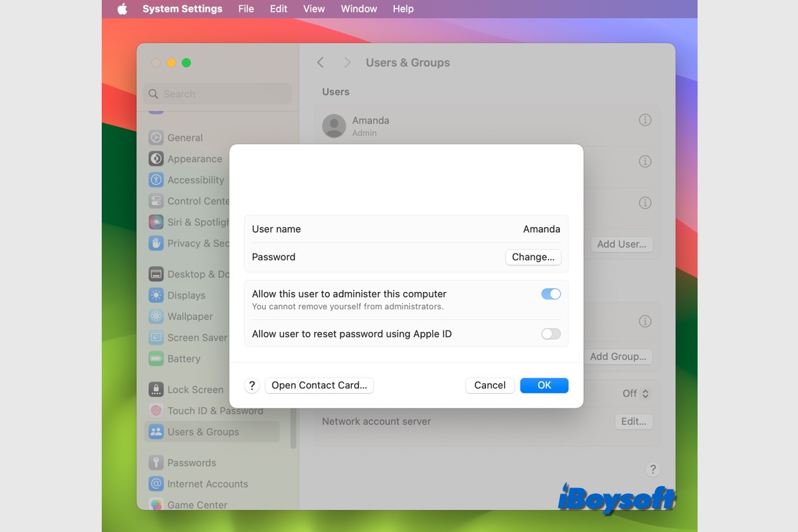Open the View menu
The image size is (798, 532).
click(314, 9)
